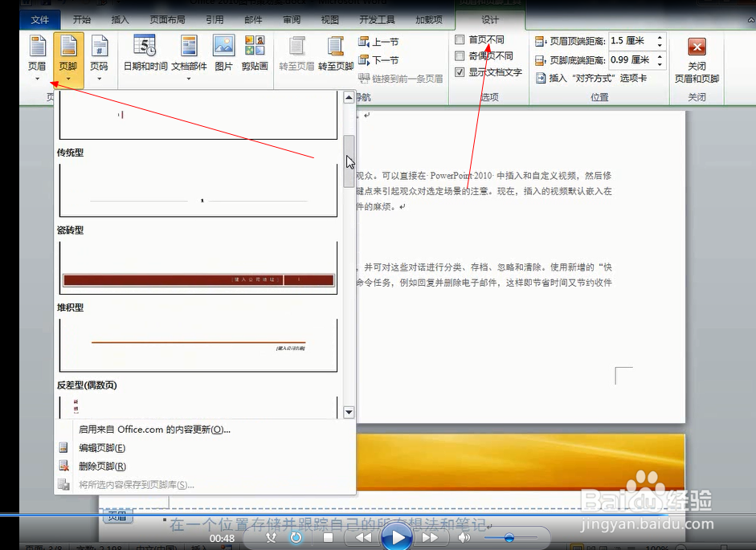Expand 页脚 dropdown arrow
756x550 pixels.
(68, 79)
